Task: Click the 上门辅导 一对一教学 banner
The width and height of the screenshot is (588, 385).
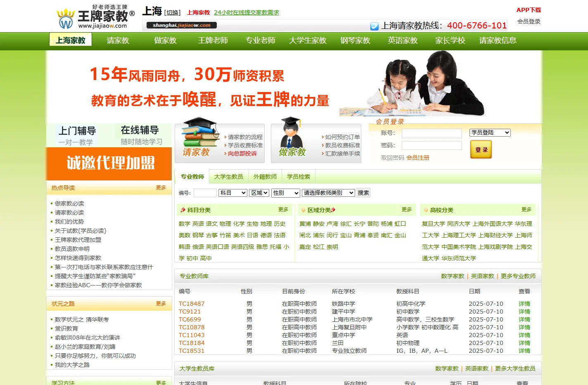Action: 77,136
